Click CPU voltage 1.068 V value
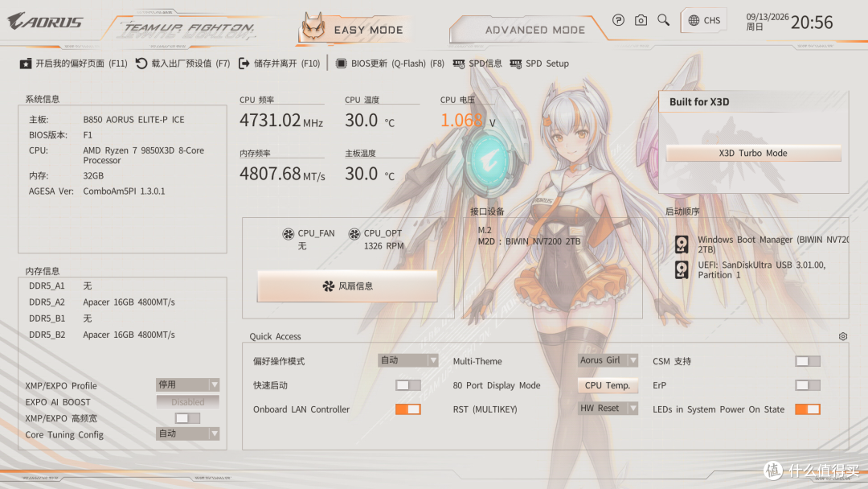This screenshot has width=868, height=489. pyautogui.click(x=468, y=120)
